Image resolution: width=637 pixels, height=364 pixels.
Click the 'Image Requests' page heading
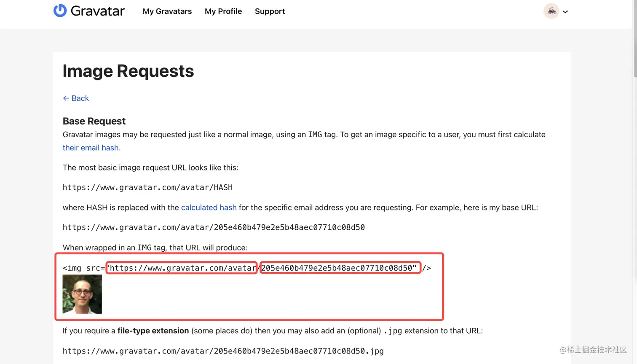click(128, 71)
